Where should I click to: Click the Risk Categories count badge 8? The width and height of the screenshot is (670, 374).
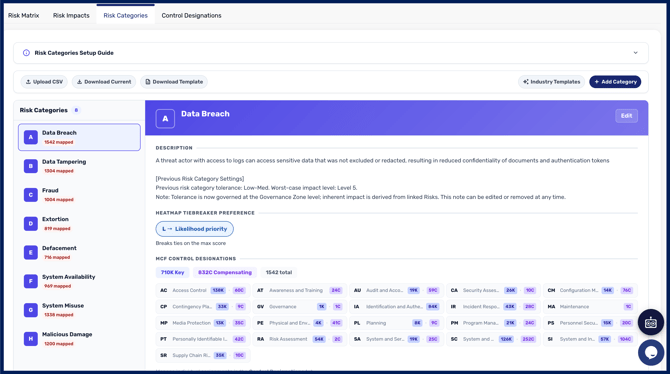point(76,110)
